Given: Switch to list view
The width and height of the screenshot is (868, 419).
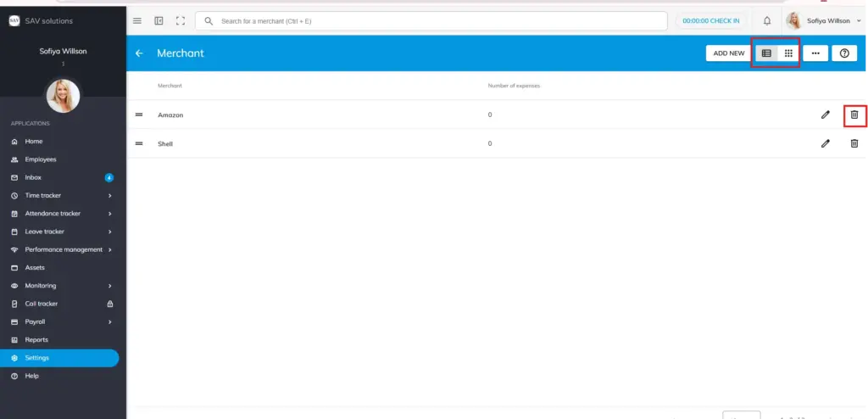Looking at the screenshot, I should click(x=766, y=53).
